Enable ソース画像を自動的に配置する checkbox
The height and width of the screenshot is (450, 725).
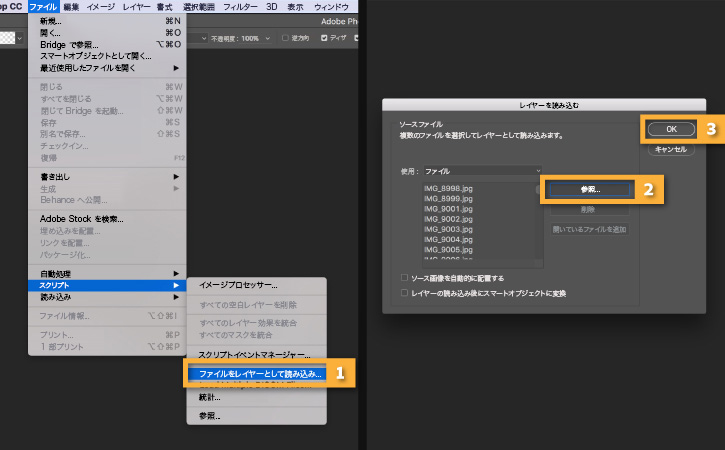(405, 278)
